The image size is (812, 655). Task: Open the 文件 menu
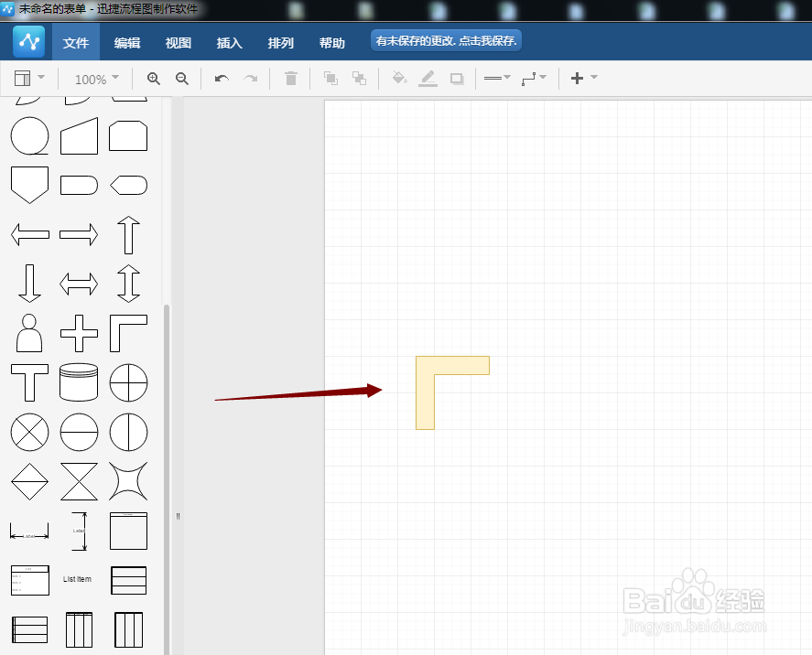(76, 42)
